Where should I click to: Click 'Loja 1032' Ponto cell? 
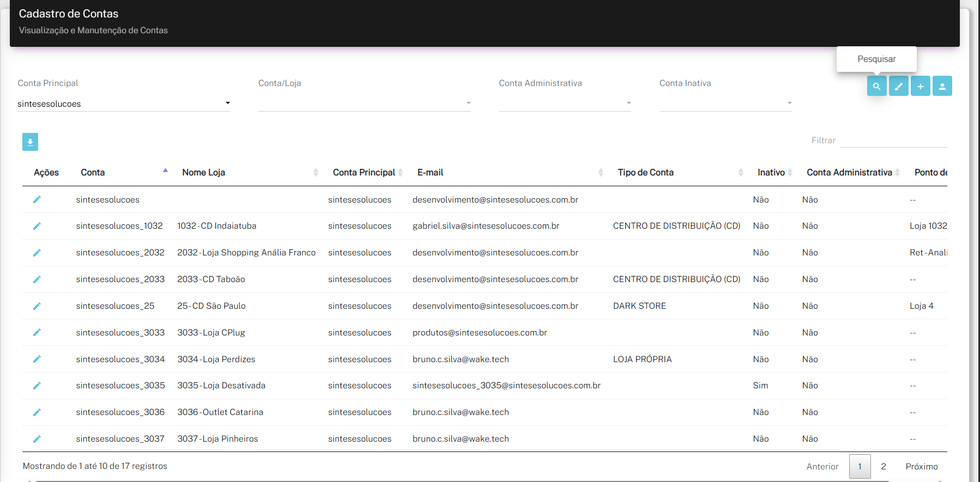928,226
